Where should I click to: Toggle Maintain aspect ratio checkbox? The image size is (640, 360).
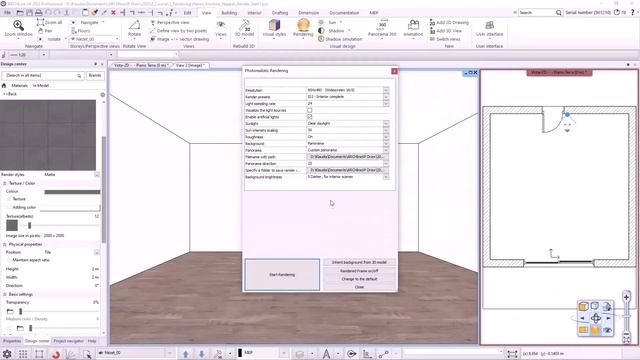tap(9, 260)
